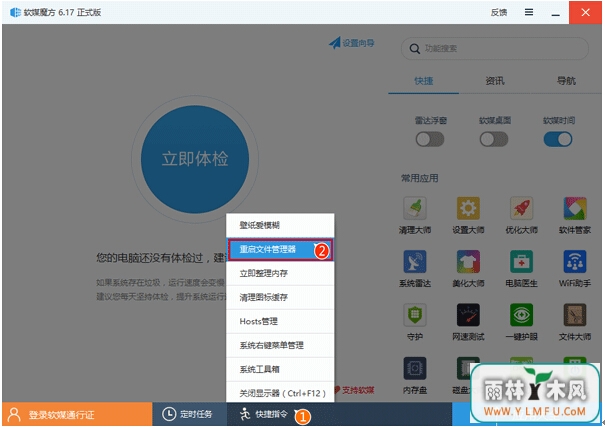Choose 清理图标缓存 menu item
605x428 pixels.
[280, 297]
